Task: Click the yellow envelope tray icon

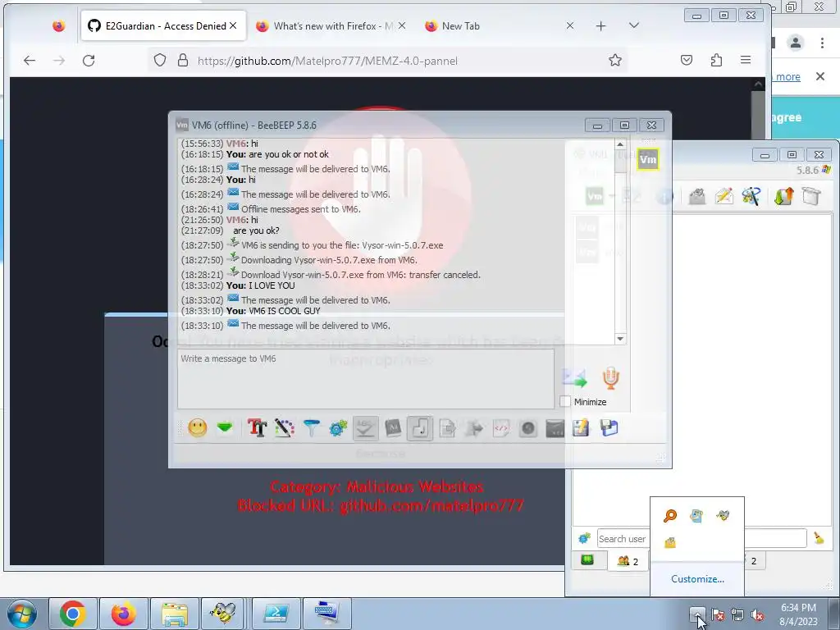Action: (670, 542)
